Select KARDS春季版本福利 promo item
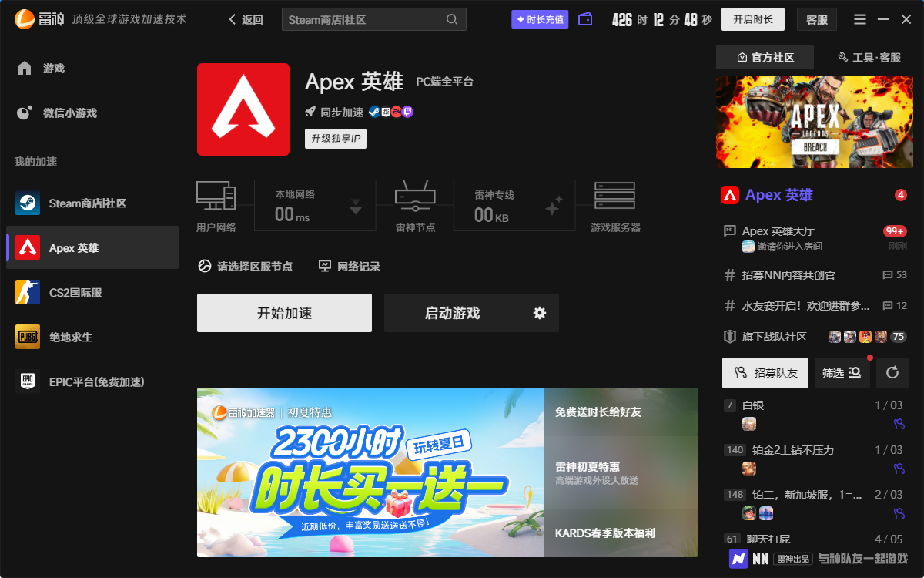This screenshot has height=578, width=924. coord(621,533)
